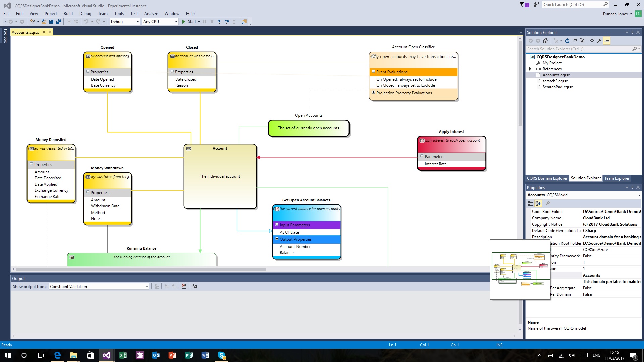Viewport: 644px width, 362px height.
Task: Click the Find in Files toolbar icon
Action: point(244,22)
